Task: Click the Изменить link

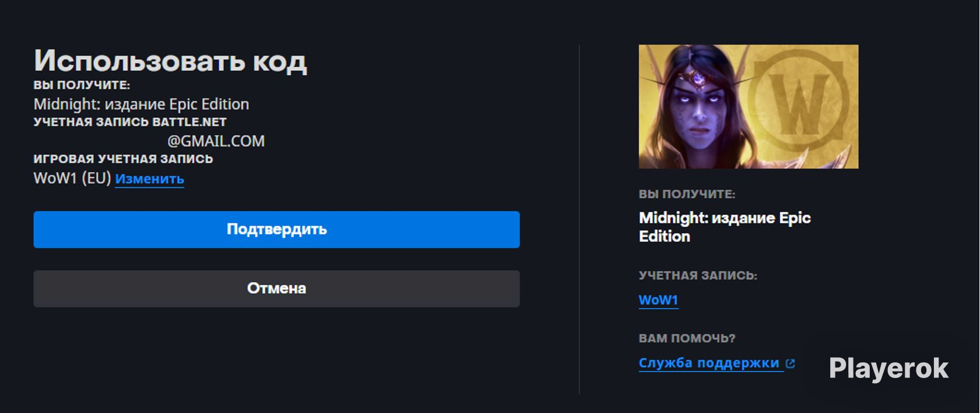Action: 149,179
